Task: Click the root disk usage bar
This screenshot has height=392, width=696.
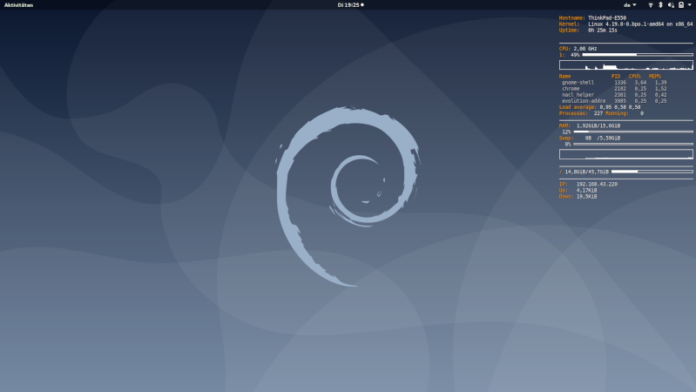Action: (x=652, y=171)
